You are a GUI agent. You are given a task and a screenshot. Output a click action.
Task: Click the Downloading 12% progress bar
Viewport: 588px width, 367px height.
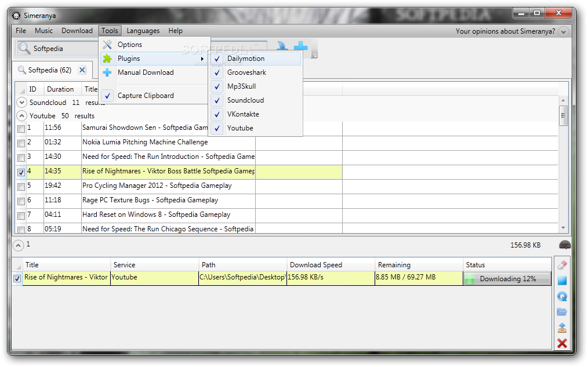coord(507,278)
